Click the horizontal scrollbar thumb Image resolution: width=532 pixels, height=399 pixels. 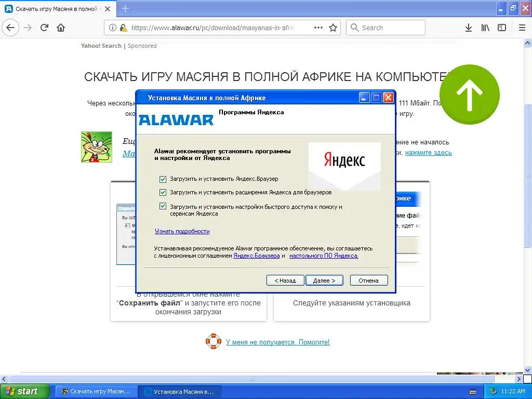click(251, 379)
